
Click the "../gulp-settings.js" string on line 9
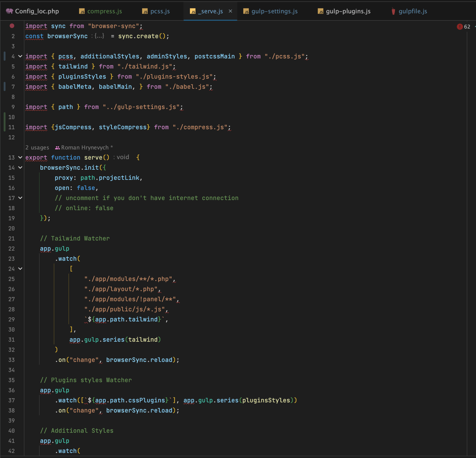[141, 107]
